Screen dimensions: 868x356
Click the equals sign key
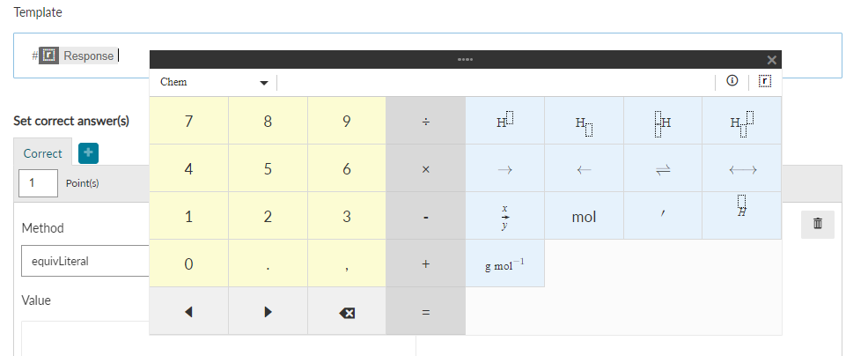click(426, 312)
